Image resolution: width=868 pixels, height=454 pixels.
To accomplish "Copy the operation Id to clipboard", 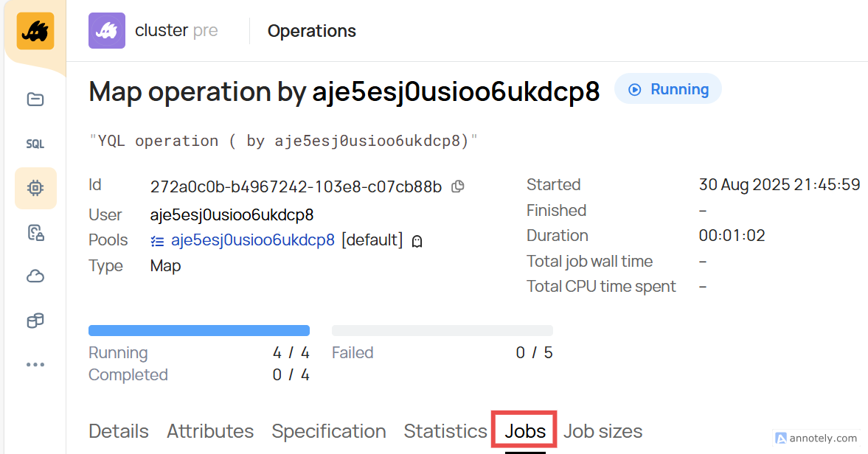I will coord(457,186).
